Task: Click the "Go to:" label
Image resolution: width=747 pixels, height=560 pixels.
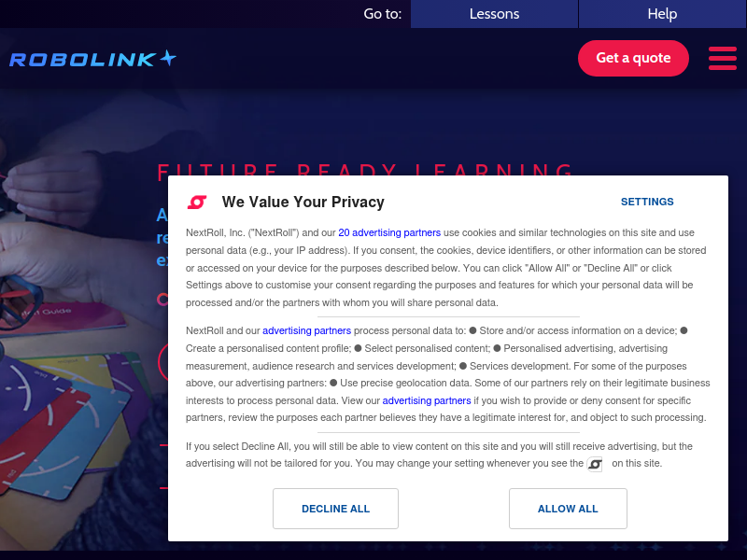Action: point(383,14)
